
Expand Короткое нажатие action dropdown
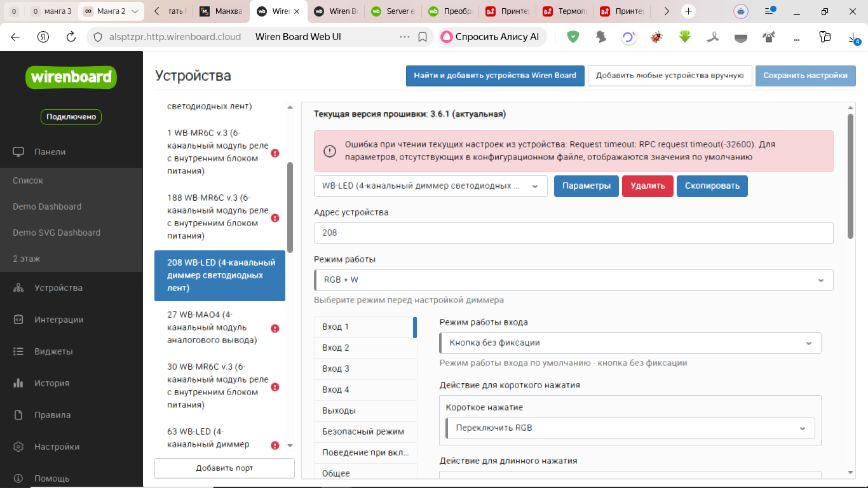(x=630, y=428)
